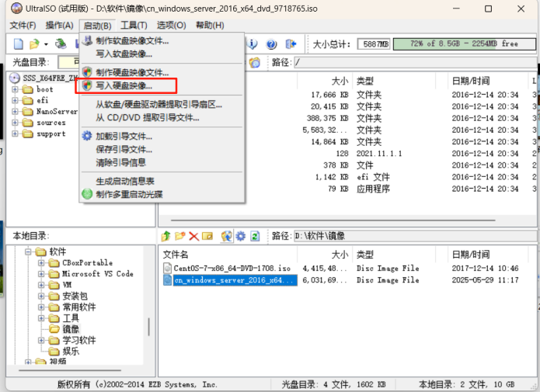Click the add-files globe icon in local toolbar
The width and height of the screenshot is (540, 392).
point(227,236)
